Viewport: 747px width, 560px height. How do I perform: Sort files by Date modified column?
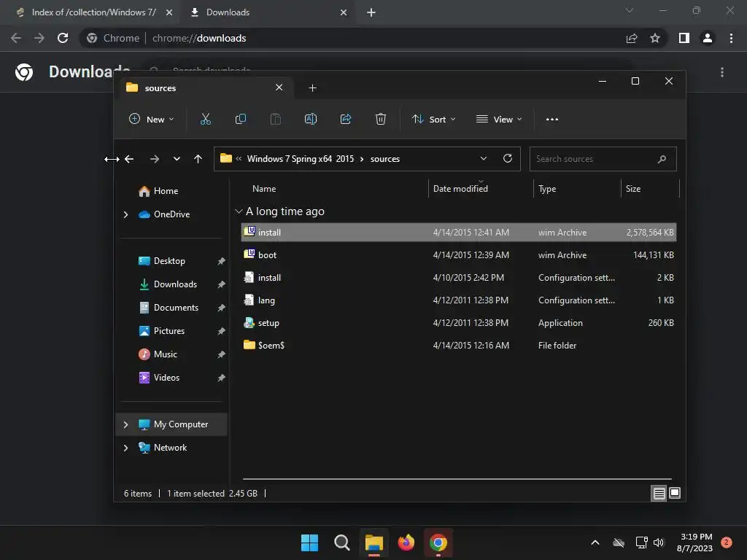pos(460,189)
